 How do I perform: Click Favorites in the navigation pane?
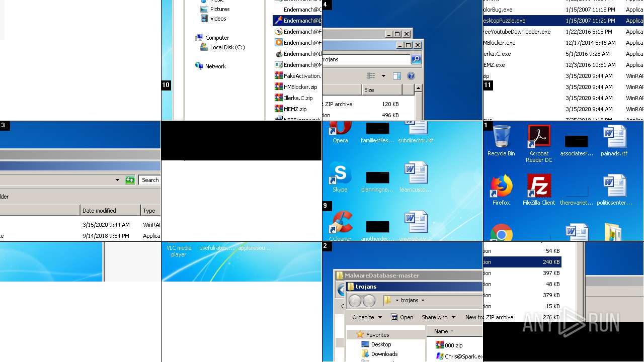click(x=372, y=335)
